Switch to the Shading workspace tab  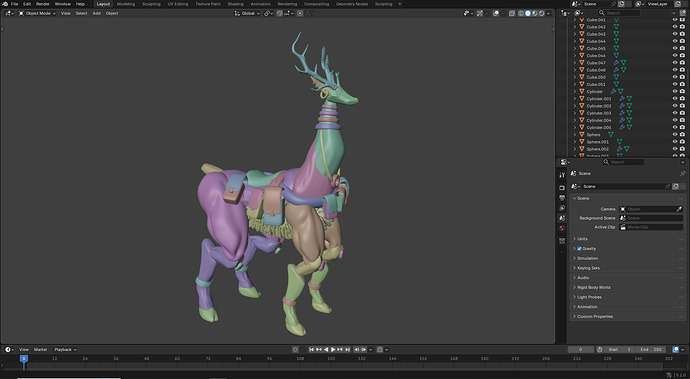(x=235, y=4)
